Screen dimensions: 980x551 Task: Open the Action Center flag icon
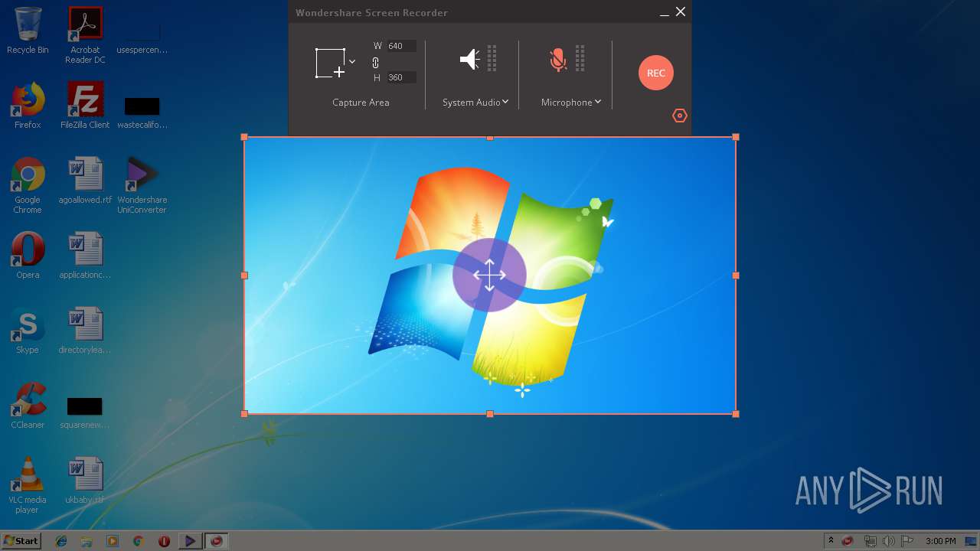(x=906, y=541)
